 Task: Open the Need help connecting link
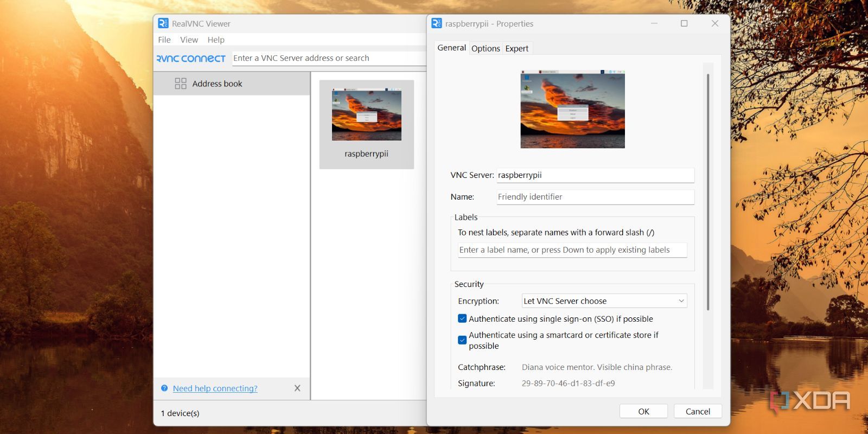(x=215, y=388)
